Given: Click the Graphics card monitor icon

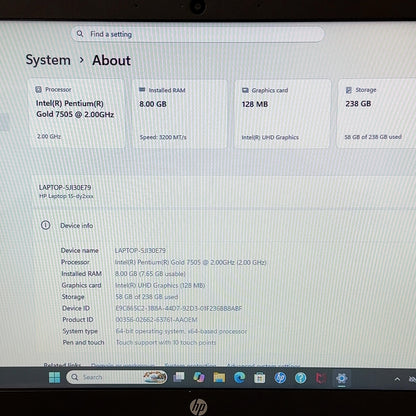Looking at the screenshot, I should 245,90.
